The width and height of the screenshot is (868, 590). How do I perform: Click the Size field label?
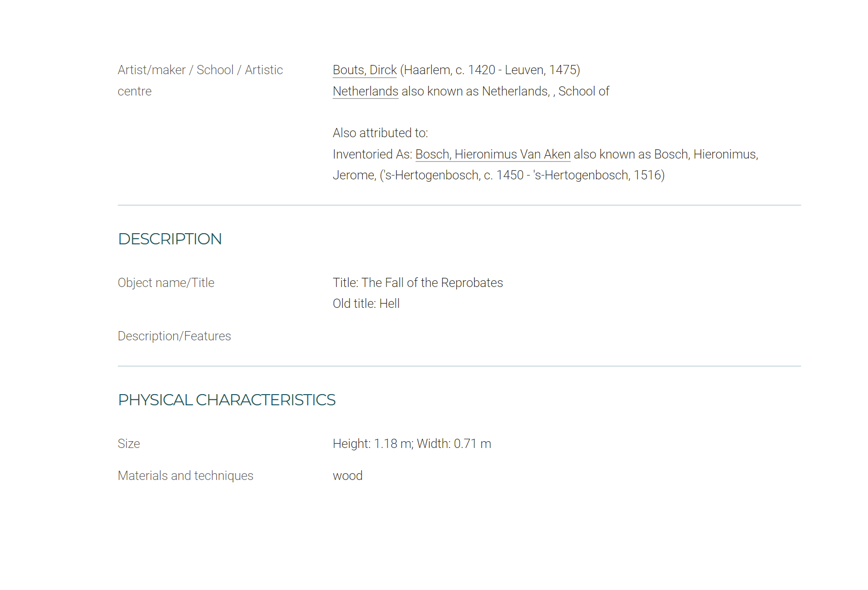pyautogui.click(x=129, y=444)
